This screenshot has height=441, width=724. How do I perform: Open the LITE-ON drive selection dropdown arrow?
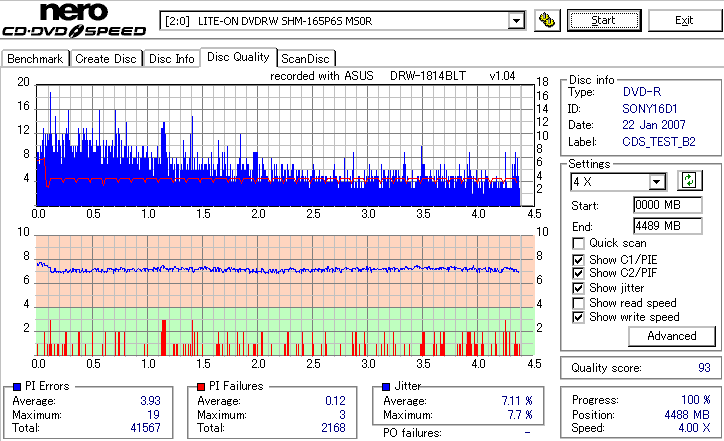516,21
